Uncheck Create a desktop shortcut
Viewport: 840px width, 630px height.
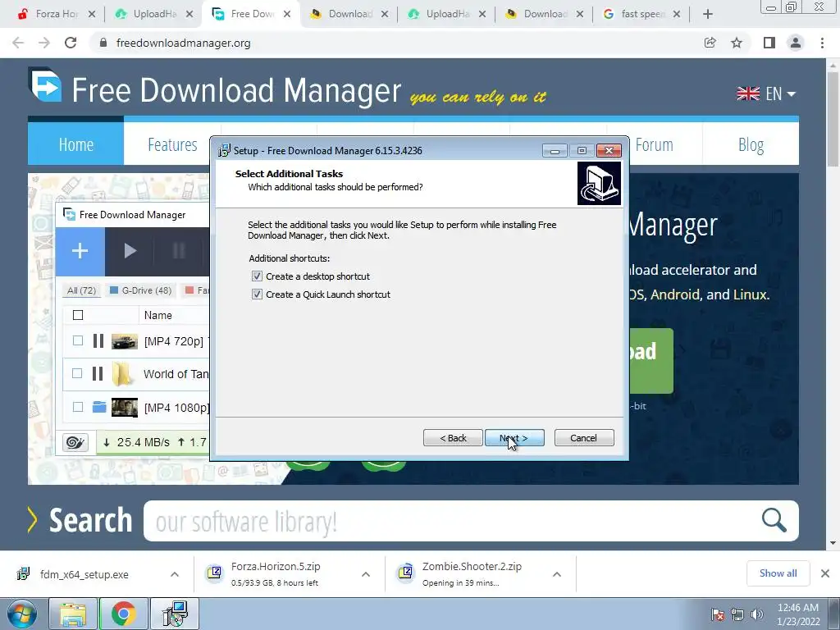(257, 276)
